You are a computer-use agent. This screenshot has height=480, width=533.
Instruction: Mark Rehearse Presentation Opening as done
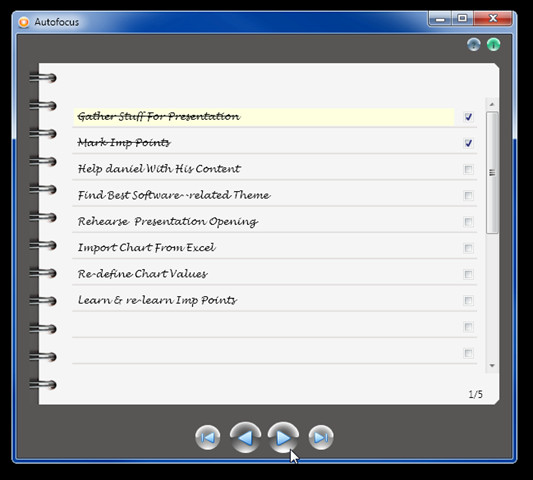tap(468, 222)
